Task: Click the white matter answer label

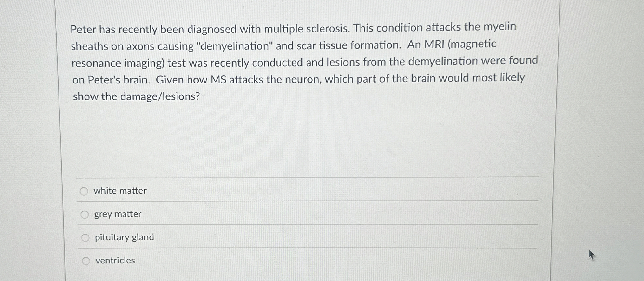Action: [x=120, y=191]
